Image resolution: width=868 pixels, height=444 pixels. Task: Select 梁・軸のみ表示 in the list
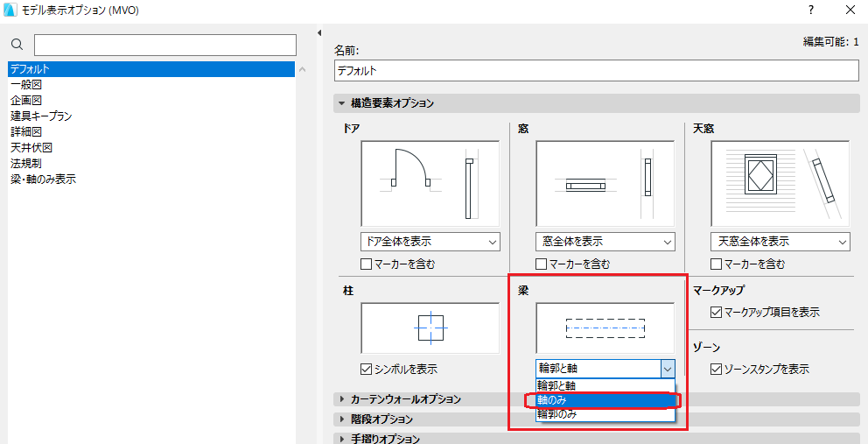click(43, 179)
